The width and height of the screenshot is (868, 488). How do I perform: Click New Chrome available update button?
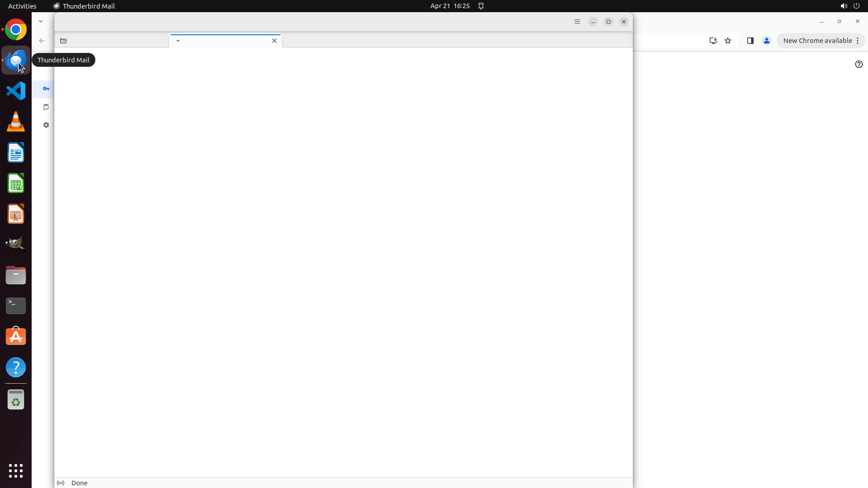pos(817,41)
